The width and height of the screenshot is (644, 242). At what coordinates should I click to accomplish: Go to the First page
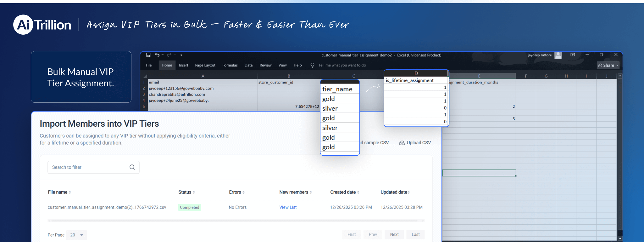point(352,234)
